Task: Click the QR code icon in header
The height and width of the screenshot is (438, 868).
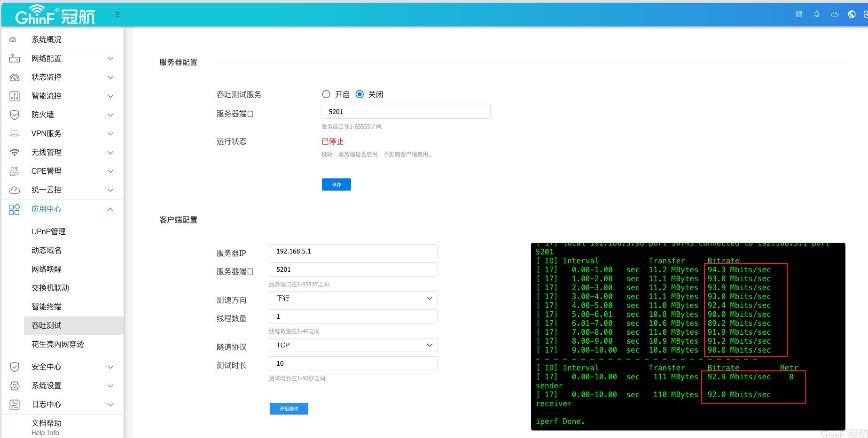Action: [798, 14]
